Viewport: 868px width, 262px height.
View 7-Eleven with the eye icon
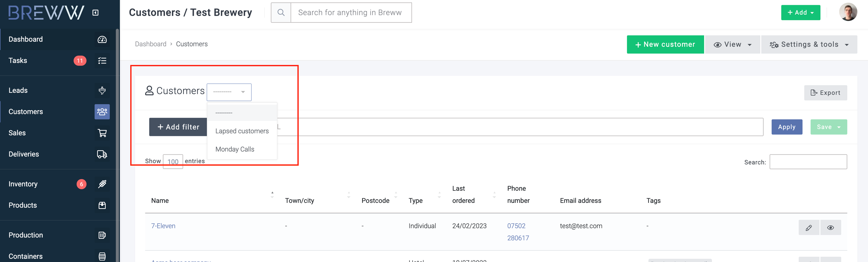(x=831, y=228)
